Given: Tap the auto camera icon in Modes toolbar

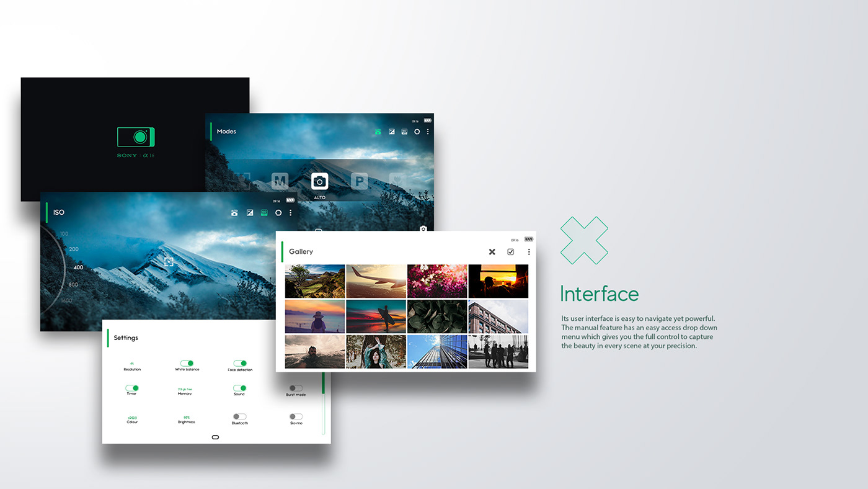Looking at the screenshot, I should (378, 132).
